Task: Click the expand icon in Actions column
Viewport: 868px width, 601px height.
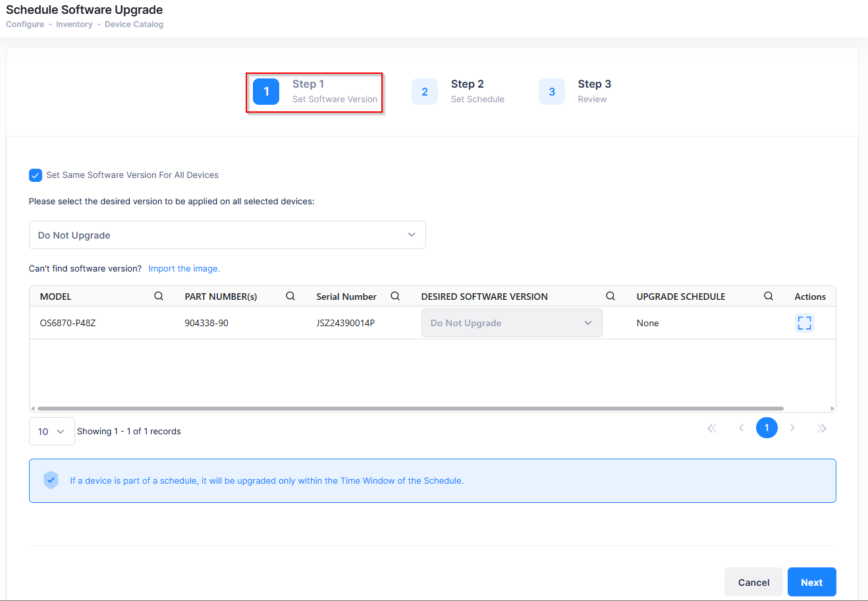Action: [804, 323]
